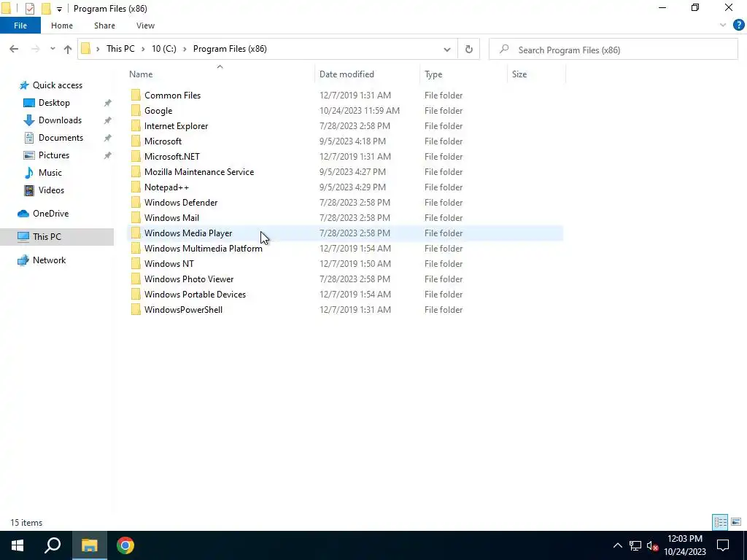Image resolution: width=747 pixels, height=560 pixels.
Task: Sort by the Type column header
Action: tap(433, 74)
